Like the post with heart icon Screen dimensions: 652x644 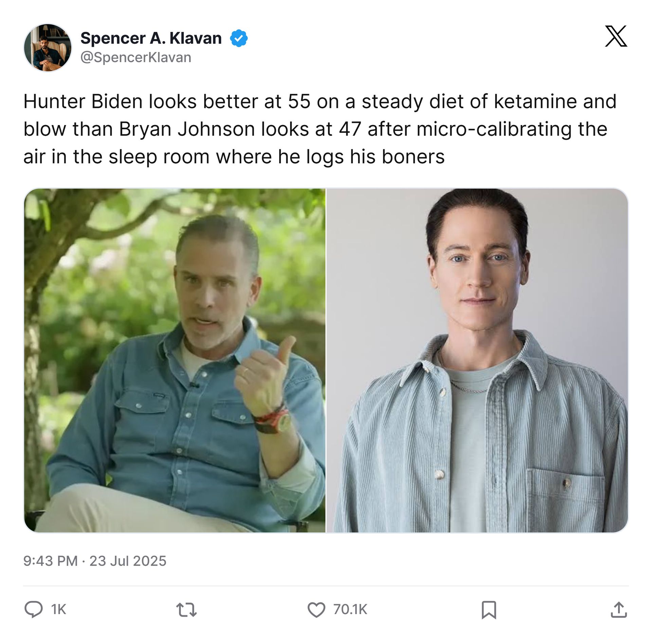pos(316,609)
